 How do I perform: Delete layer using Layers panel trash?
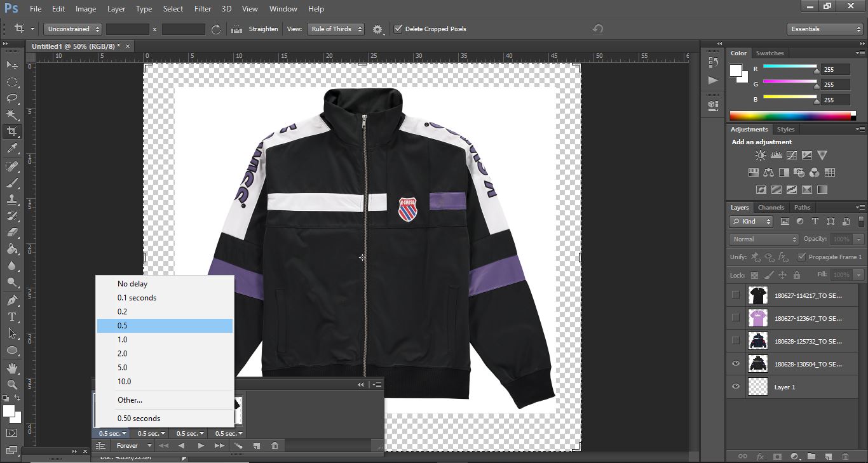point(845,456)
